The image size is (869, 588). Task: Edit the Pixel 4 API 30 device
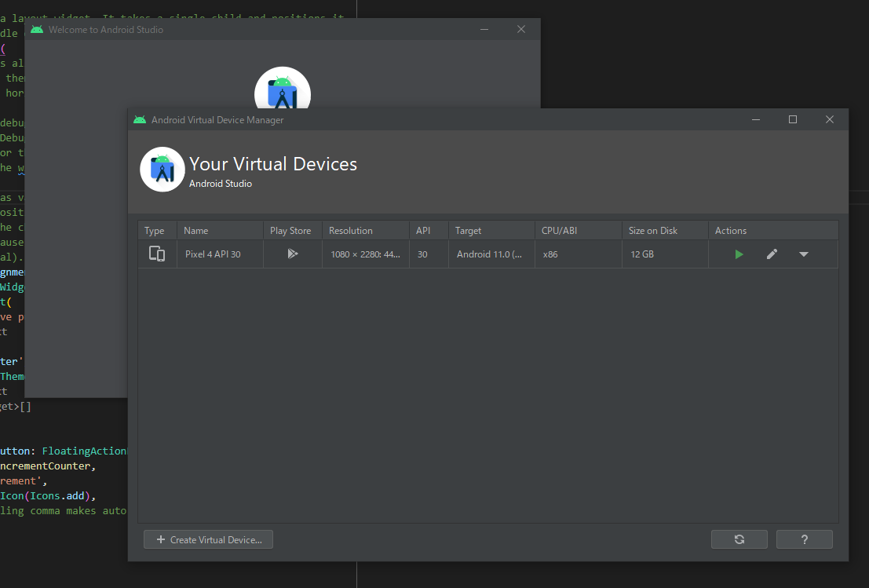(772, 254)
